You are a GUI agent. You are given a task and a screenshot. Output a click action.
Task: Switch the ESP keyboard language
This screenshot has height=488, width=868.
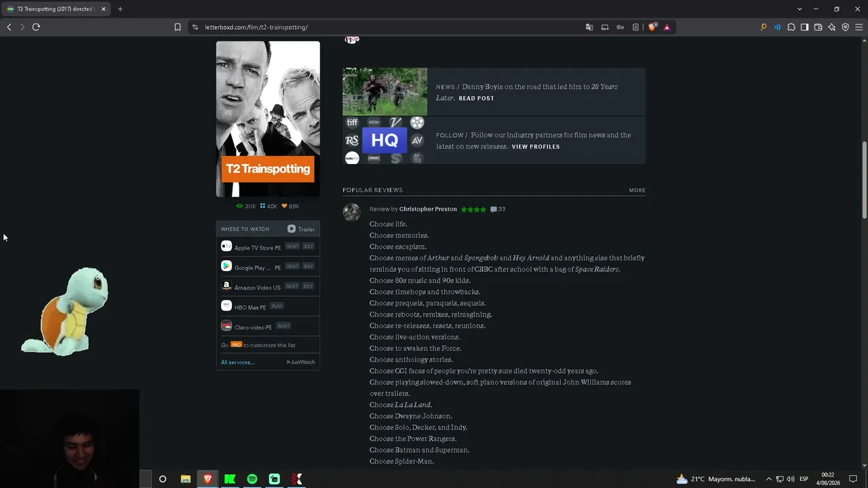point(804,479)
